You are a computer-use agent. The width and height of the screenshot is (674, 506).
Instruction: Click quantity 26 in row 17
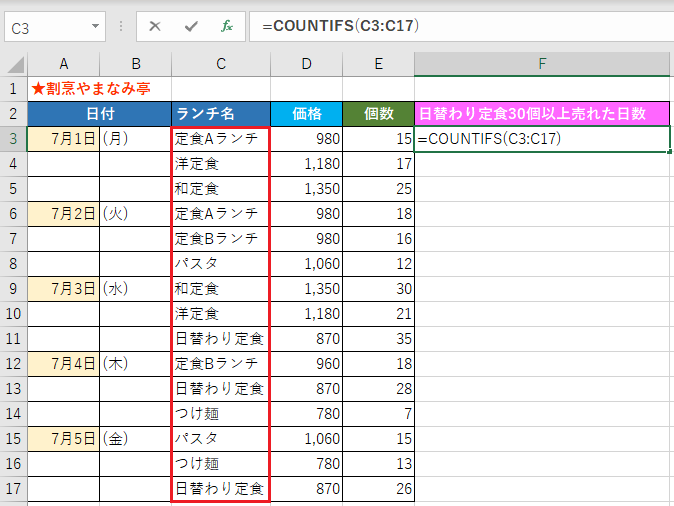378,488
